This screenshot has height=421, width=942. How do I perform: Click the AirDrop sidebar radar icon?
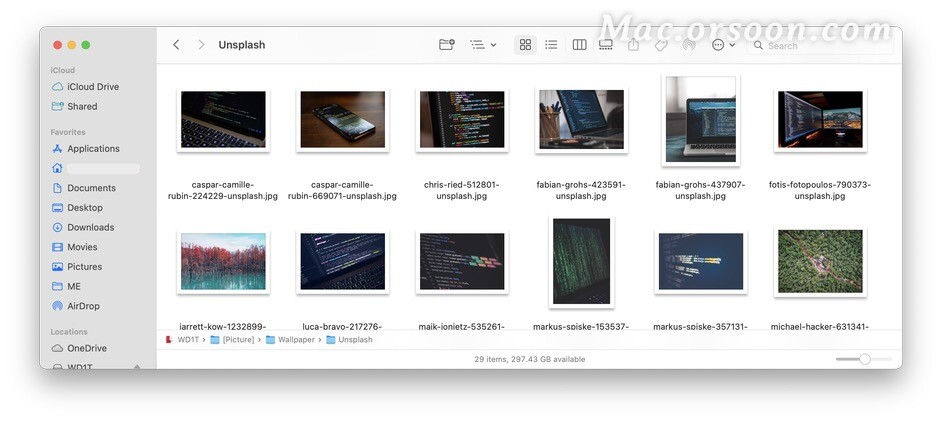58,306
